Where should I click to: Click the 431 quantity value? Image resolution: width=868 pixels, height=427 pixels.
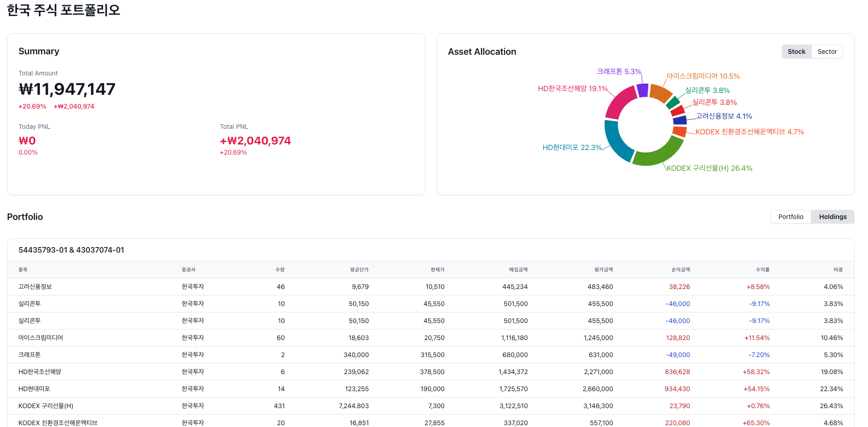click(280, 406)
